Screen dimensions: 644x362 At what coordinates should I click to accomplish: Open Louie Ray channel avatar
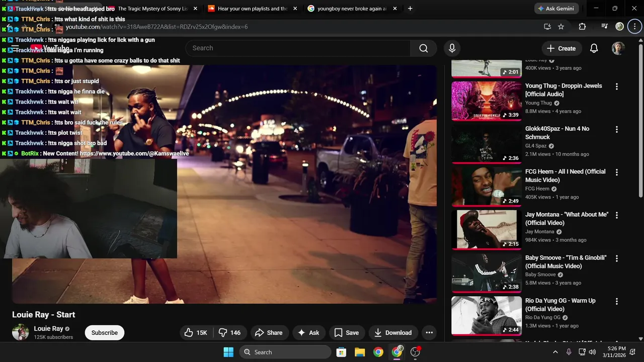21,333
